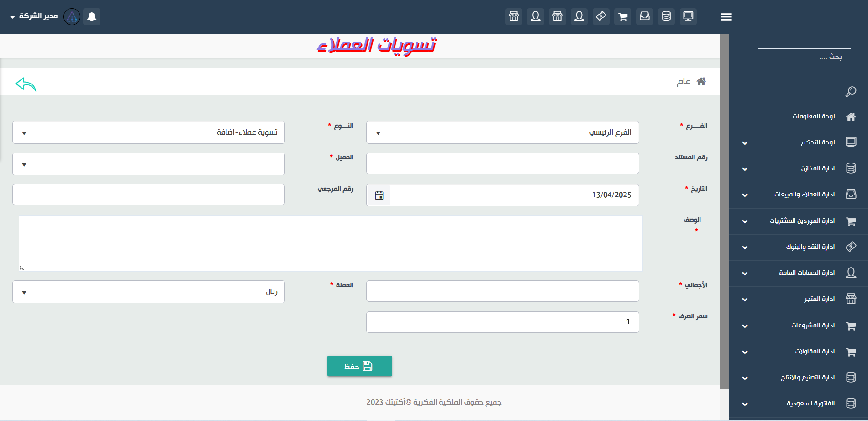
Task: Open the العميل customer dropdown
Action: click(x=148, y=164)
